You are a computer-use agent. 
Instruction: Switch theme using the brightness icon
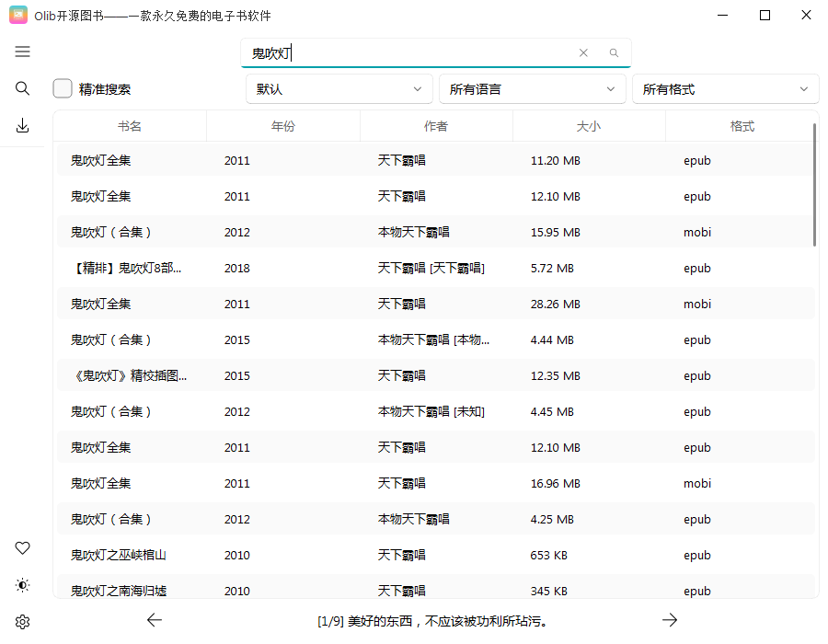coord(22,584)
